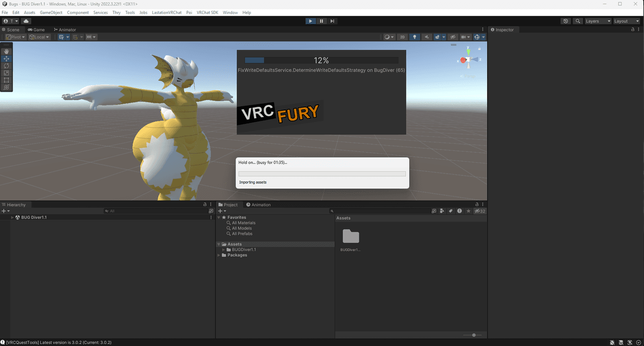Select the Hand view tool

tap(7, 51)
